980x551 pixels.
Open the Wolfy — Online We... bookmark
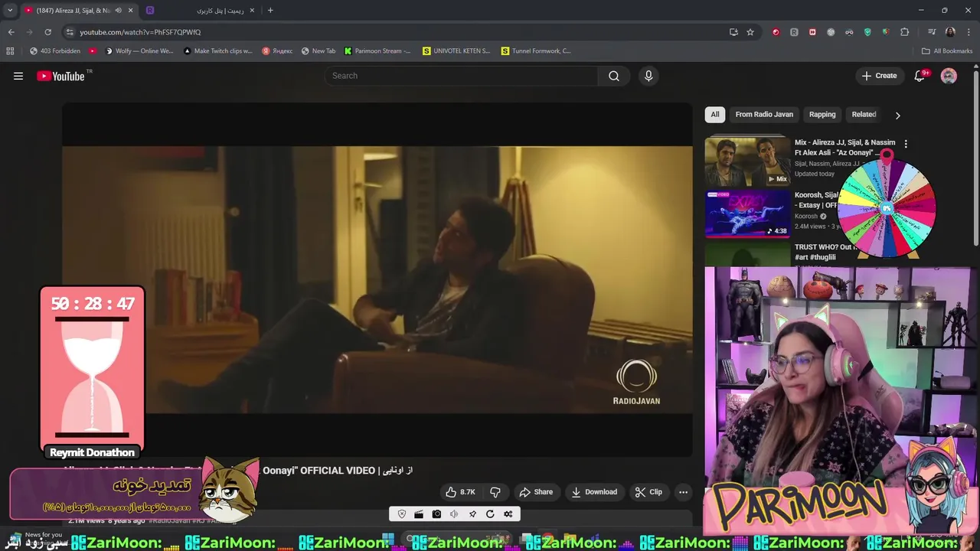(139, 51)
